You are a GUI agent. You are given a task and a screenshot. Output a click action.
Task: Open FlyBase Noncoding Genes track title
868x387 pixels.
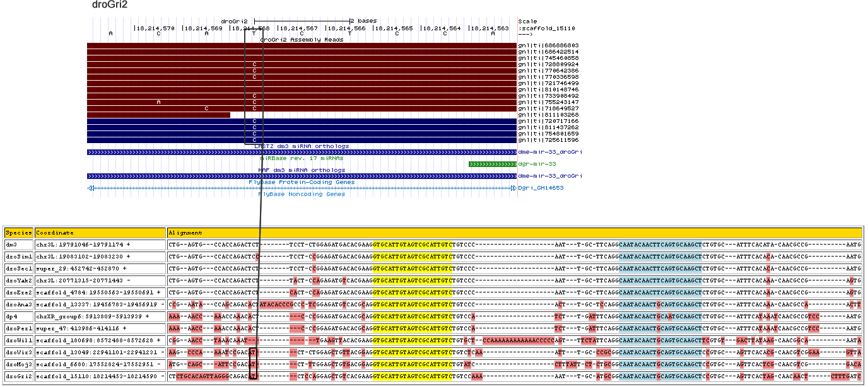tap(302, 194)
